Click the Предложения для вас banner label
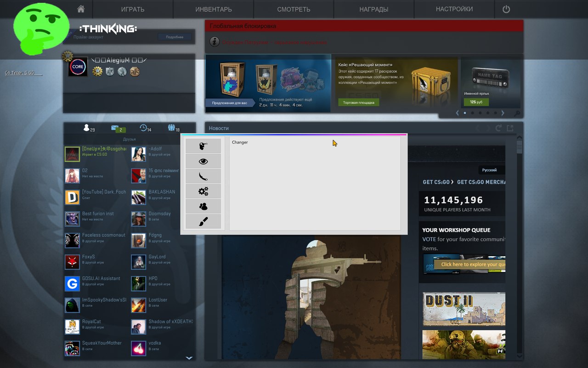This screenshot has width=588, height=368. click(x=229, y=103)
